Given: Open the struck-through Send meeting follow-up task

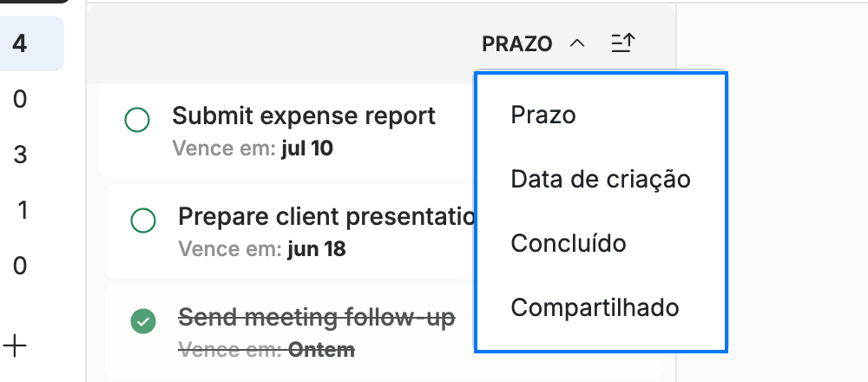Looking at the screenshot, I should [x=317, y=318].
